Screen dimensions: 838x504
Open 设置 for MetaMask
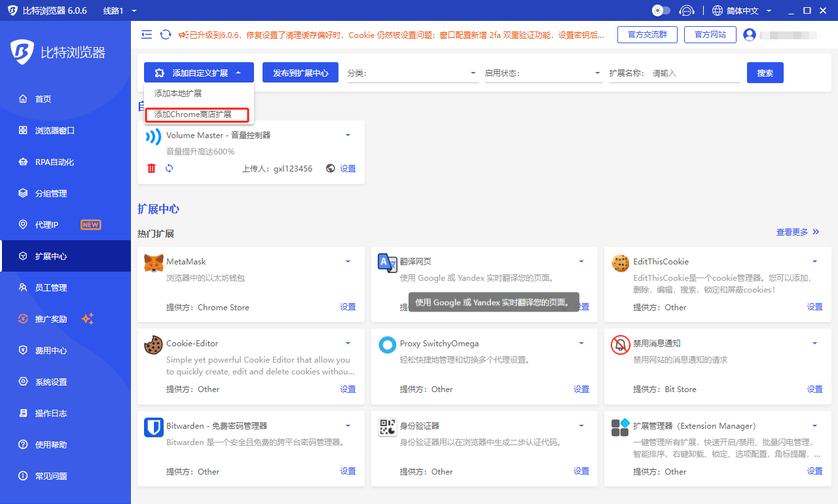(348, 307)
